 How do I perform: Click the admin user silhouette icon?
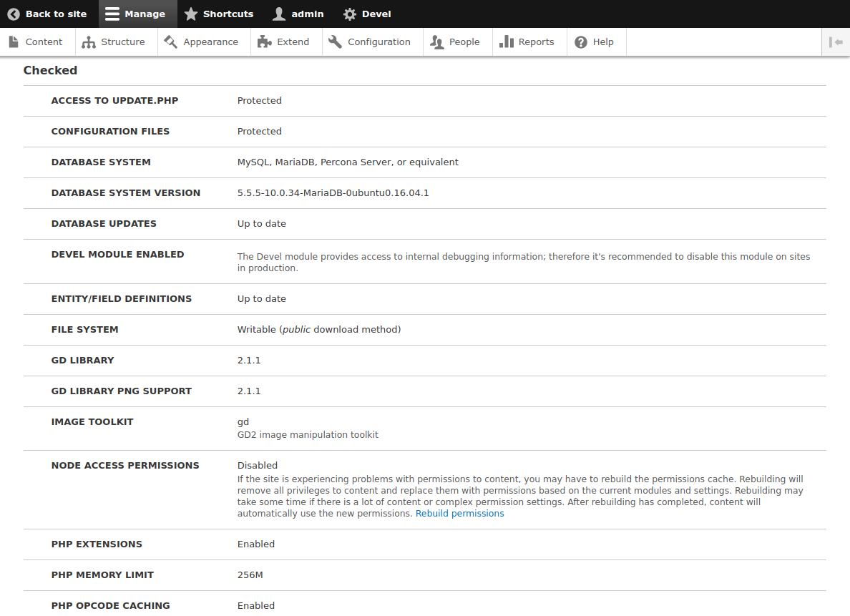[278, 14]
